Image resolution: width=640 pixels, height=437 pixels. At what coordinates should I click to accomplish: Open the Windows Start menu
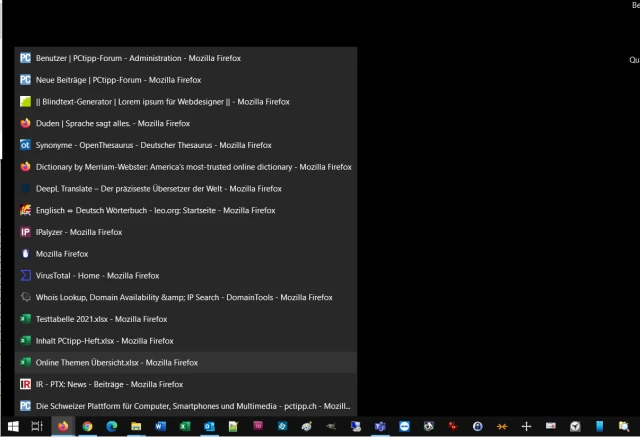click(x=12, y=426)
